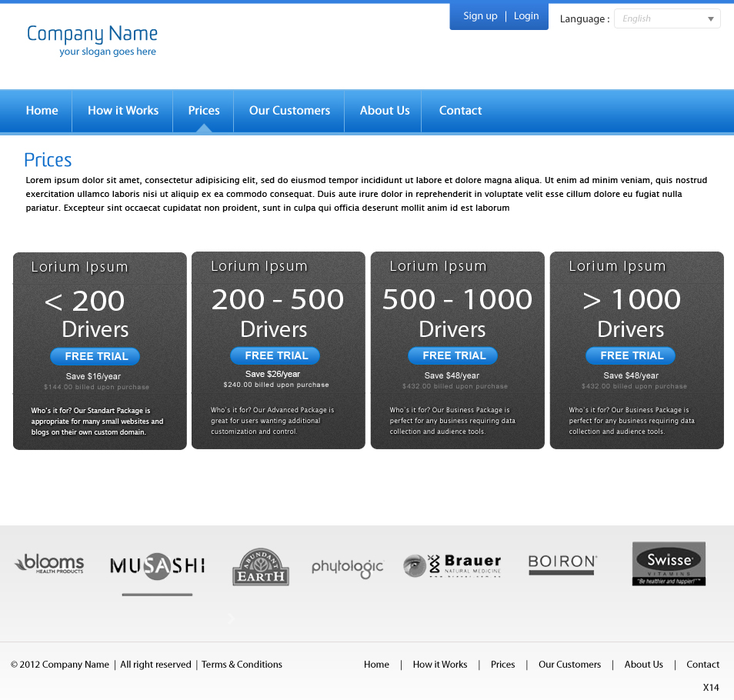734x700 pixels.
Task: Start free trial for 200 - 500 drivers
Action: pyautogui.click(x=275, y=355)
